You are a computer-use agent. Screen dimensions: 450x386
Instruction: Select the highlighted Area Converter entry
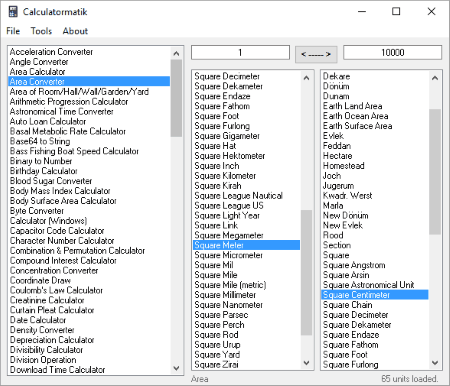89,82
